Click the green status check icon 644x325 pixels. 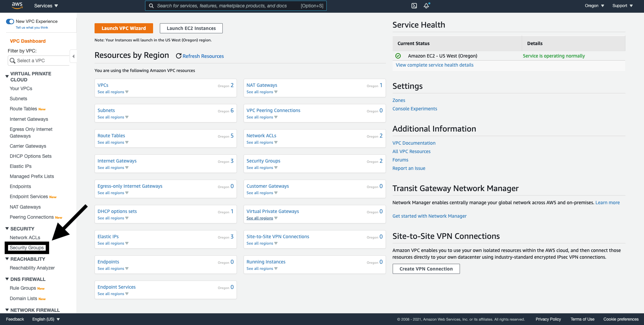pos(398,56)
